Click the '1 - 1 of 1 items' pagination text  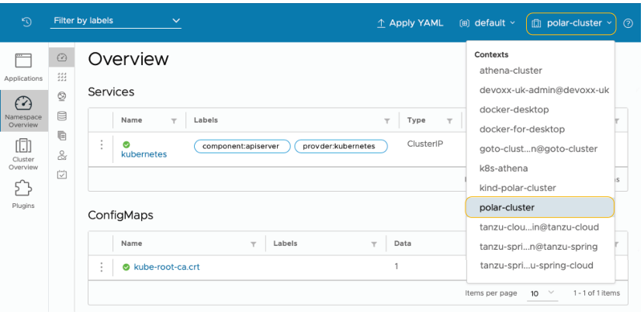(597, 293)
